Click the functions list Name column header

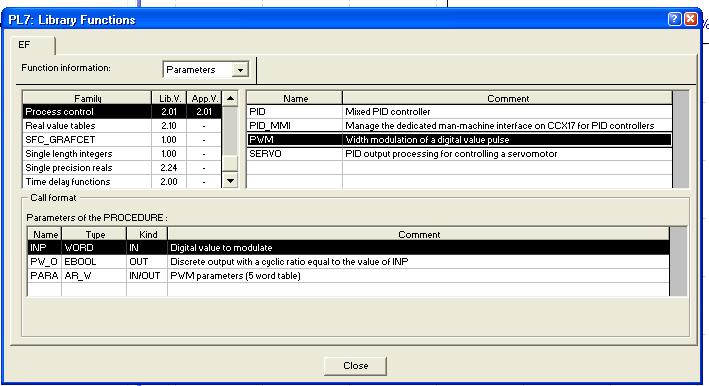pos(295,98)
